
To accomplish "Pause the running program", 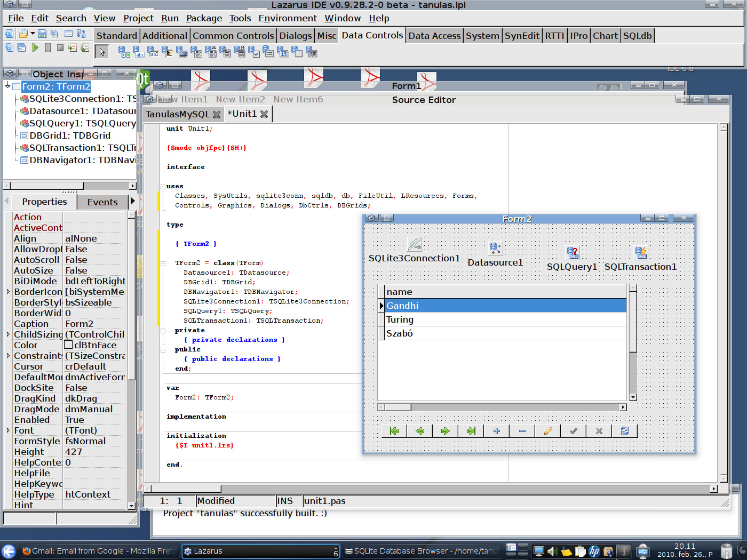I will pos(48,47).
